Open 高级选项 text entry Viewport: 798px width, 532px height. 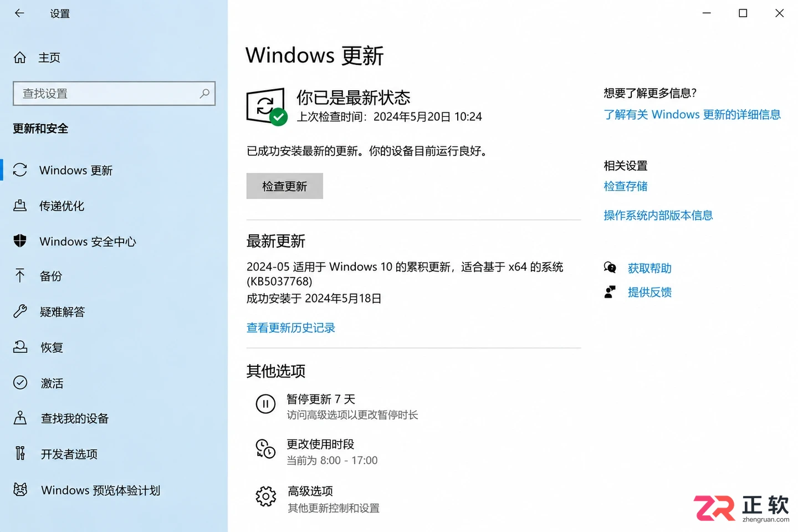tap(310, 491)
